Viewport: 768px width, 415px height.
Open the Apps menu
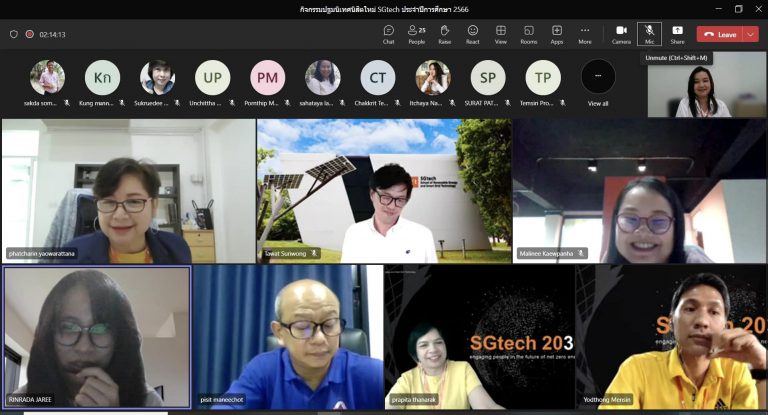point(557,34)
